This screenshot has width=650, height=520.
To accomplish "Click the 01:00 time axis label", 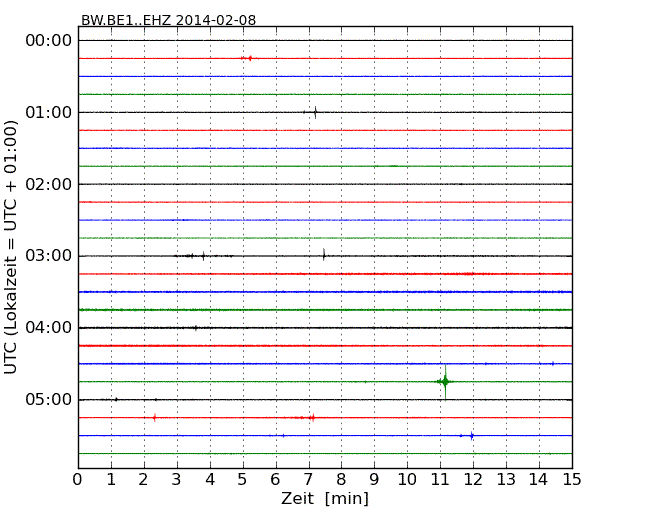I will point(49,112).
